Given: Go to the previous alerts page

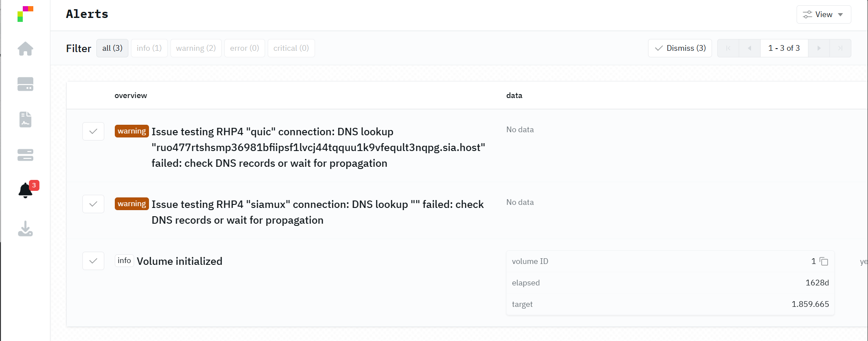Looking at the screenshot, I should coord(750,48).
